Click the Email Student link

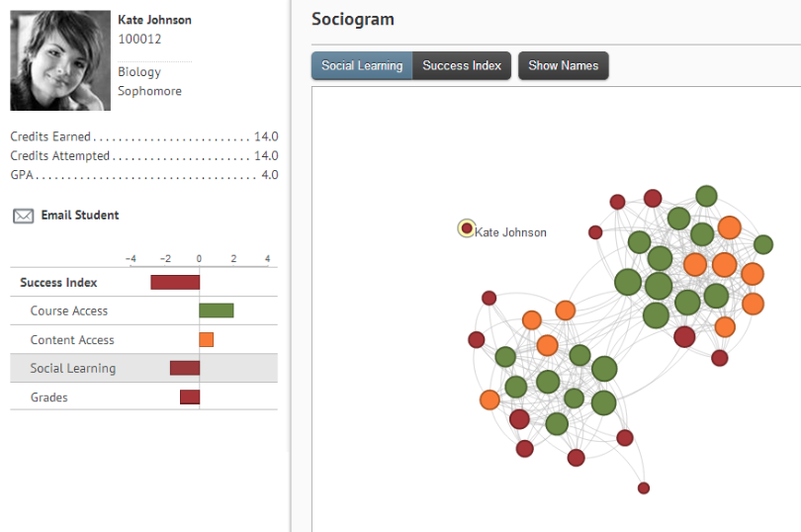(80, 215)
